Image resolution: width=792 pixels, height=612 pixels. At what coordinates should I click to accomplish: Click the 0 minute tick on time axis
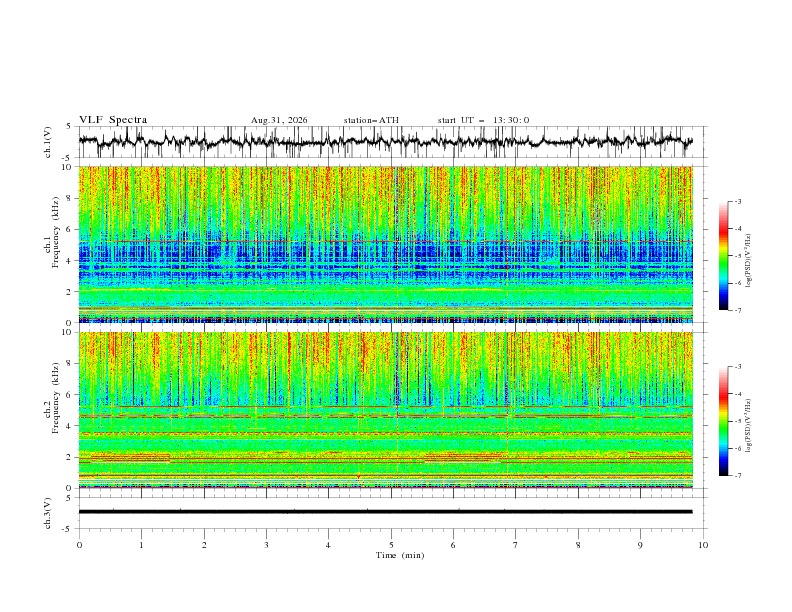click(x=79, y=545)
